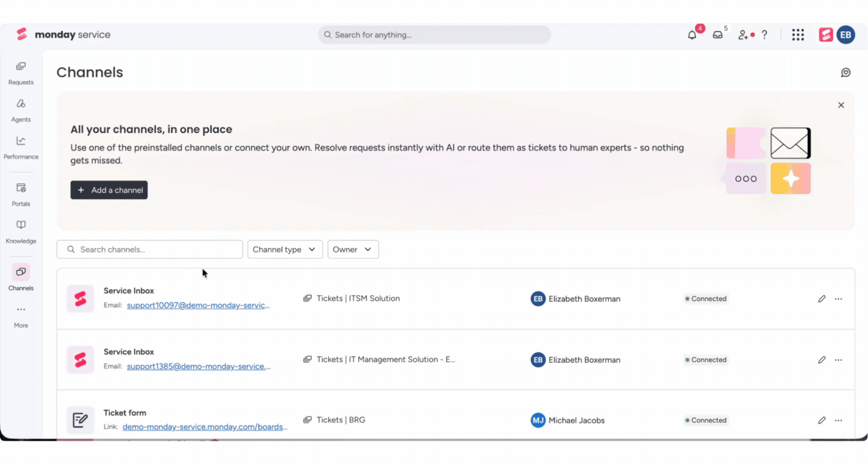Open the Ticket form boards link

205,427
